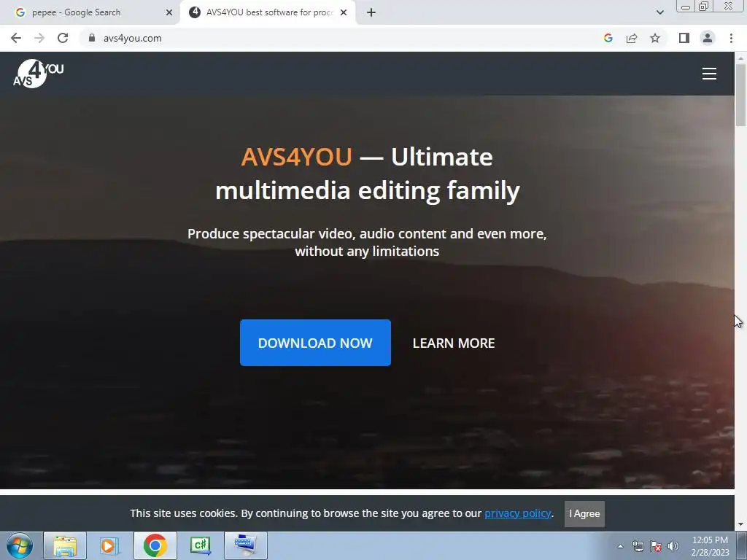The image size is (747, 560).
Task: Click the LEARN MORE link
Action: [454, 343]
